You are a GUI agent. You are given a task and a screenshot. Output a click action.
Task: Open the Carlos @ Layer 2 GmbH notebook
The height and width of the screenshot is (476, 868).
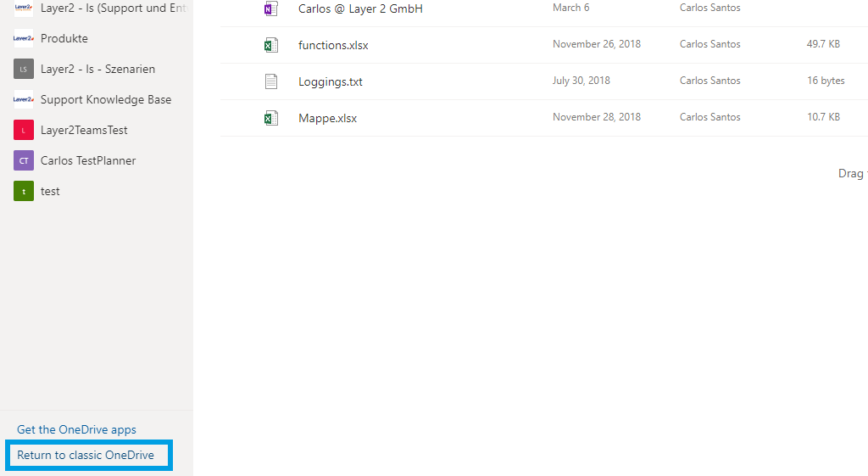(360, 8)
